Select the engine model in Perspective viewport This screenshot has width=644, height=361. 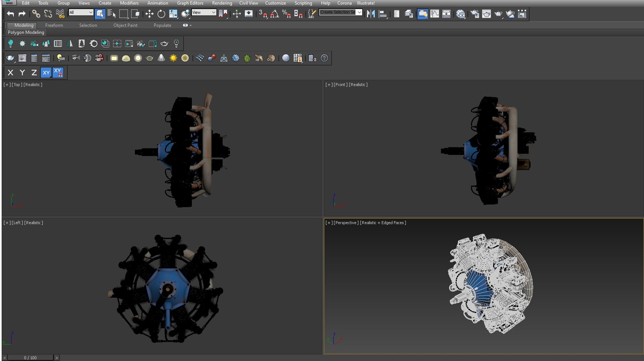point(490,284)
